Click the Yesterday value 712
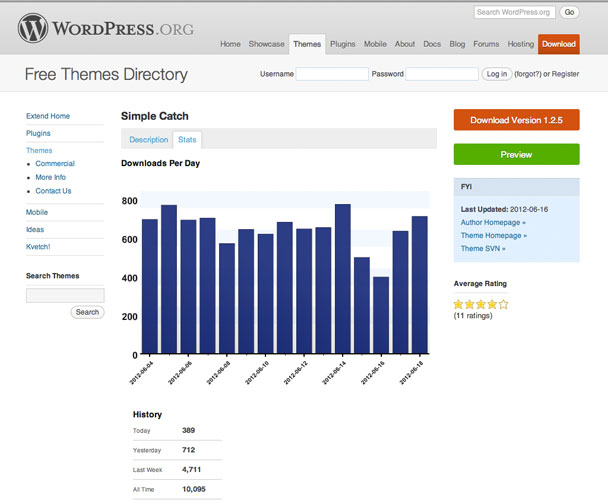Image resolution: width=608 pixels, height=501 pixels. click(188, 450)
